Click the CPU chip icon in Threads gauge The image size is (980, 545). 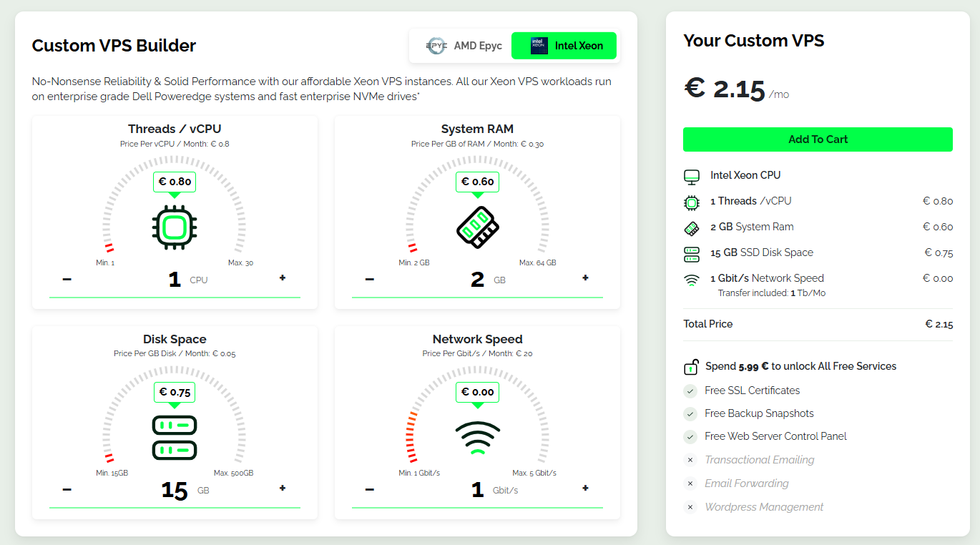click(175, 227)
